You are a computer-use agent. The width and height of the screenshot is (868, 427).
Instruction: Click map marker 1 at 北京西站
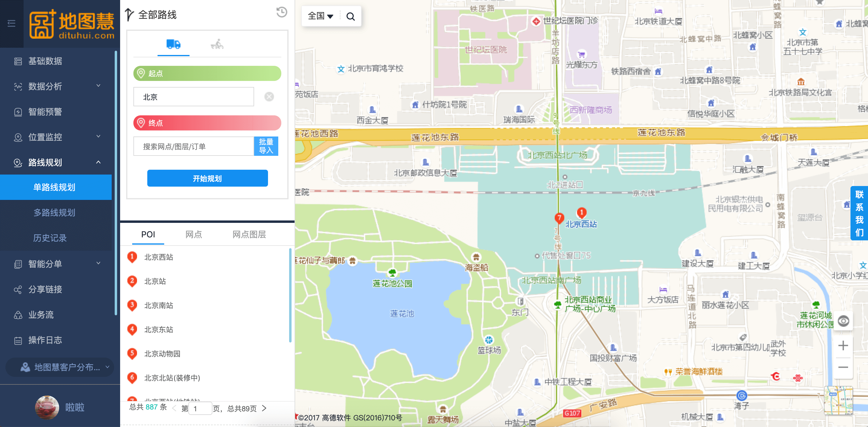(582, 213)
